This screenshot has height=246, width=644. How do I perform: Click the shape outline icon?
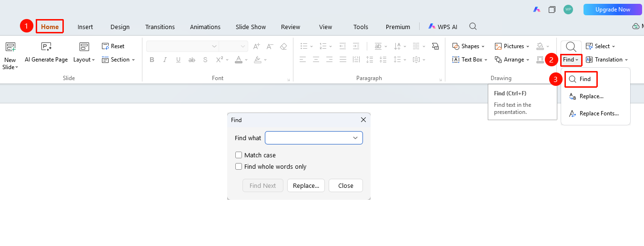point(540,60)
